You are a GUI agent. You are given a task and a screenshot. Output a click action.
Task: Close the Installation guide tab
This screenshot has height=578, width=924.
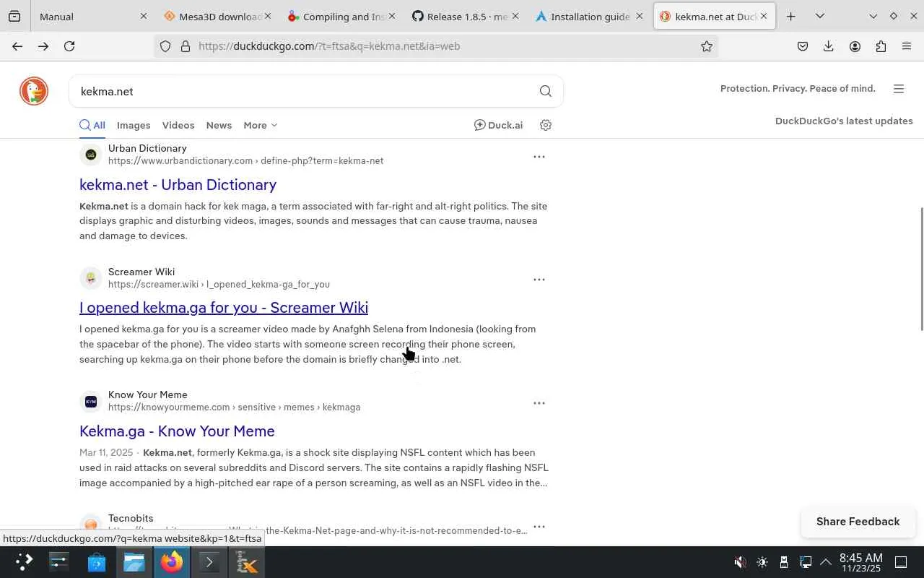(640, 16)
